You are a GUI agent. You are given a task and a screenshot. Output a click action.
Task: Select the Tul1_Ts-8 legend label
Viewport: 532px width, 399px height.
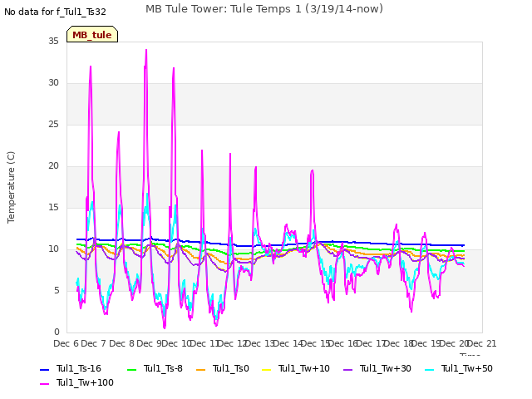tap(163, 368)
